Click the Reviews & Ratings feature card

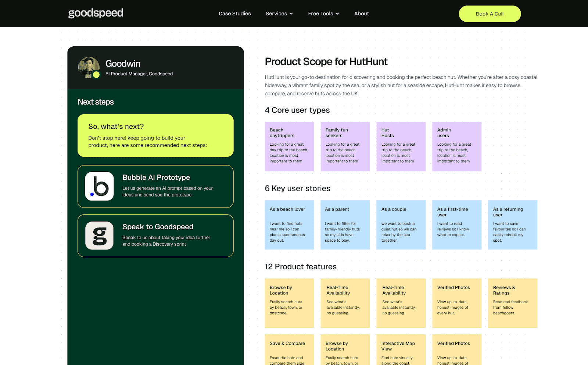pos(513,303)
